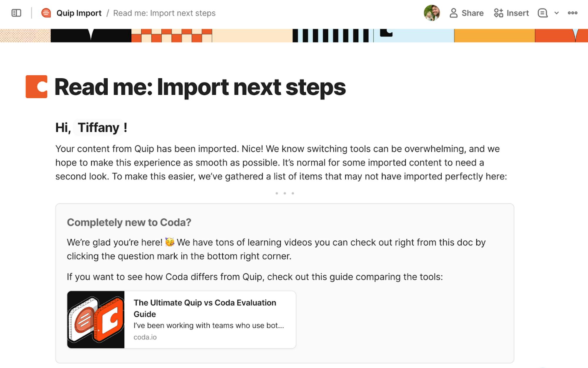588x368 pixels.
Task: Open the Quip Import breadcrumb
Action: [79, 13]
